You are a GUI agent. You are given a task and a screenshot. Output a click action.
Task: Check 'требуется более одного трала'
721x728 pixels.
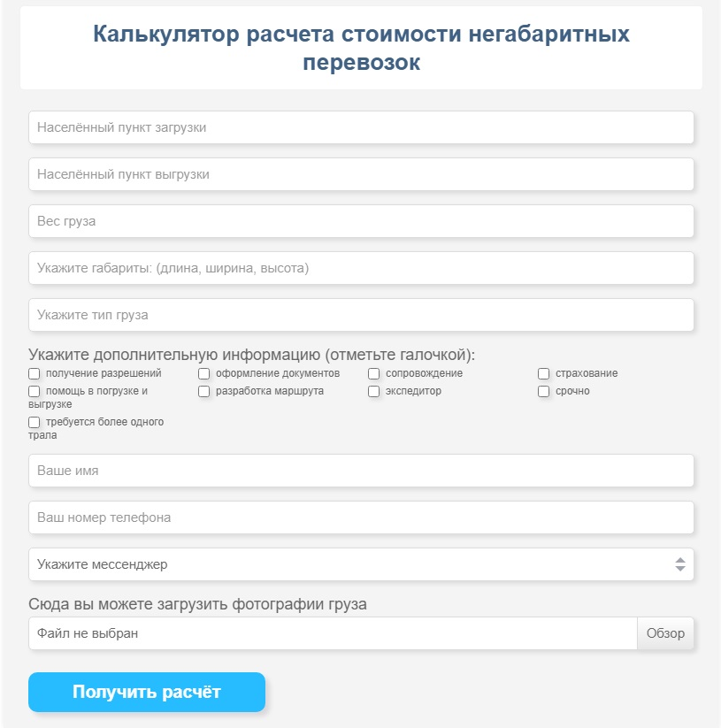[35, 422]
